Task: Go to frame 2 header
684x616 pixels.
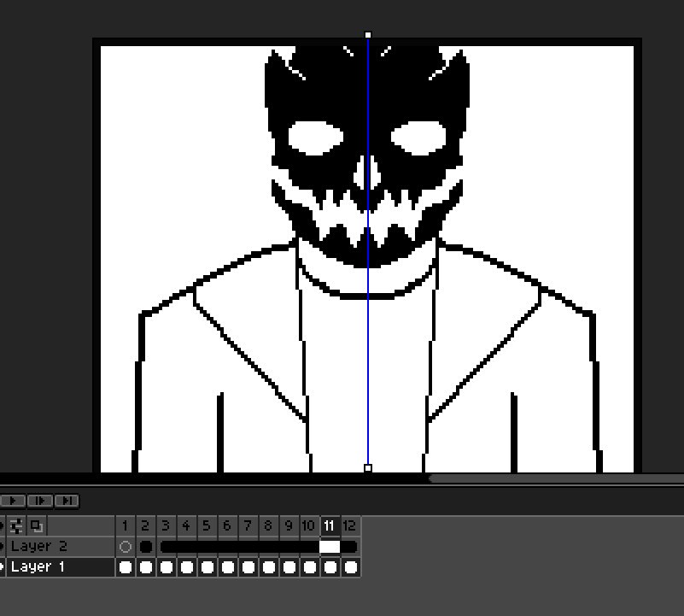Action: point(146,525)
